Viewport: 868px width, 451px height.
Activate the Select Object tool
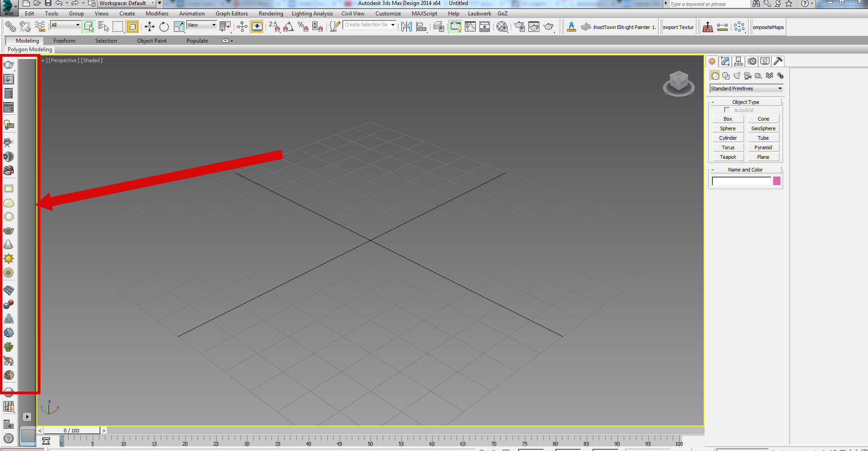coord(89,27)
